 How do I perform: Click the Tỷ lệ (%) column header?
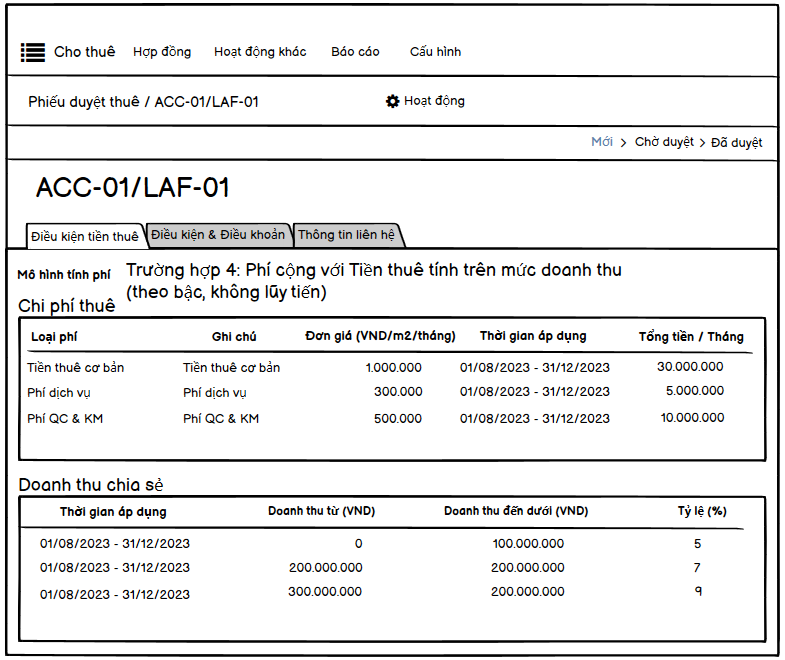click(x=702, y=511)
